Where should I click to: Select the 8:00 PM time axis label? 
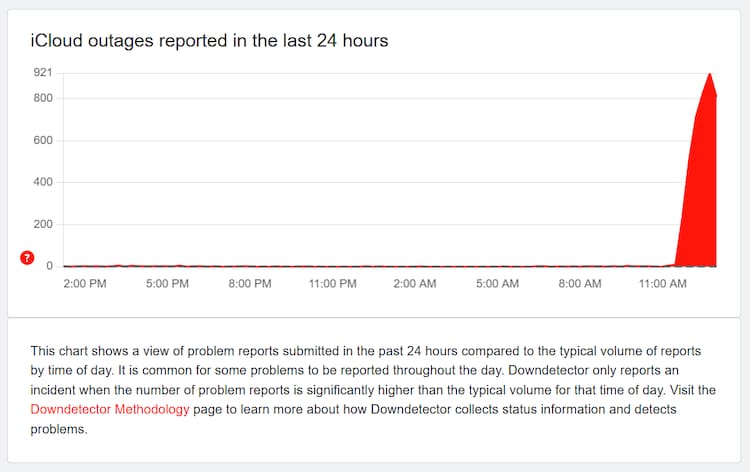point(250,285)
